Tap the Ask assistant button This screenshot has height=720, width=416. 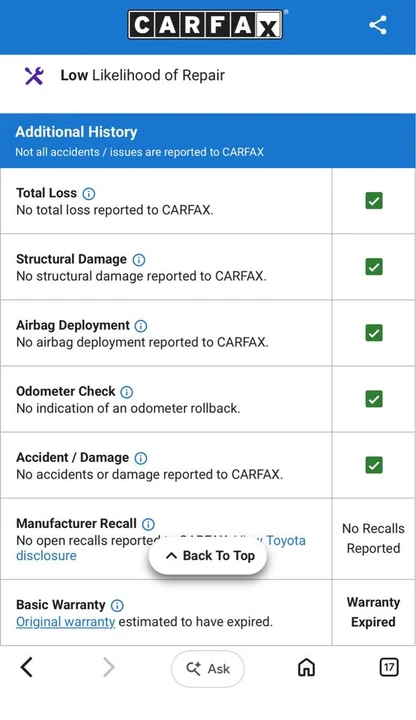(208, 669)
